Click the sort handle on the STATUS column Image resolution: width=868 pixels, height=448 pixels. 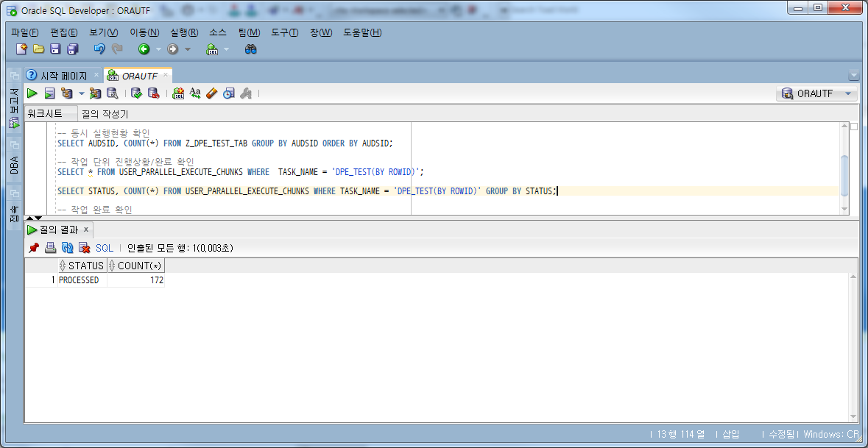coord(63,266)
